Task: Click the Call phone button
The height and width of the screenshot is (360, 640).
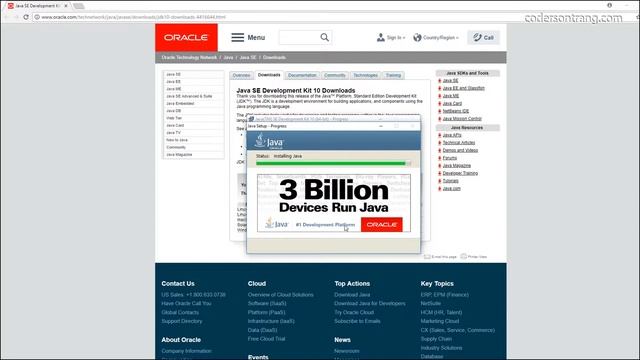Action: tap(483, 38)
